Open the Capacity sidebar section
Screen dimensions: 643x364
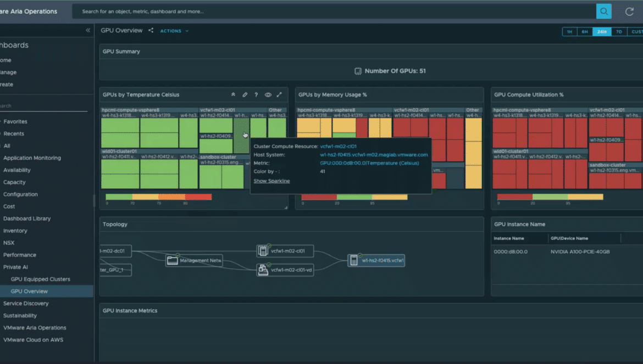click(14, 182)
